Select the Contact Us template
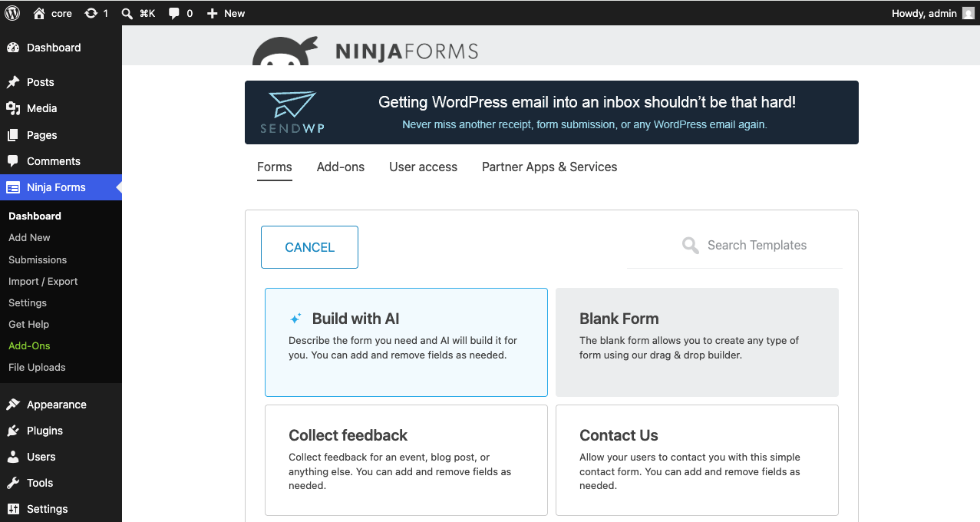980x522 pixels. [x=697, y=460]
